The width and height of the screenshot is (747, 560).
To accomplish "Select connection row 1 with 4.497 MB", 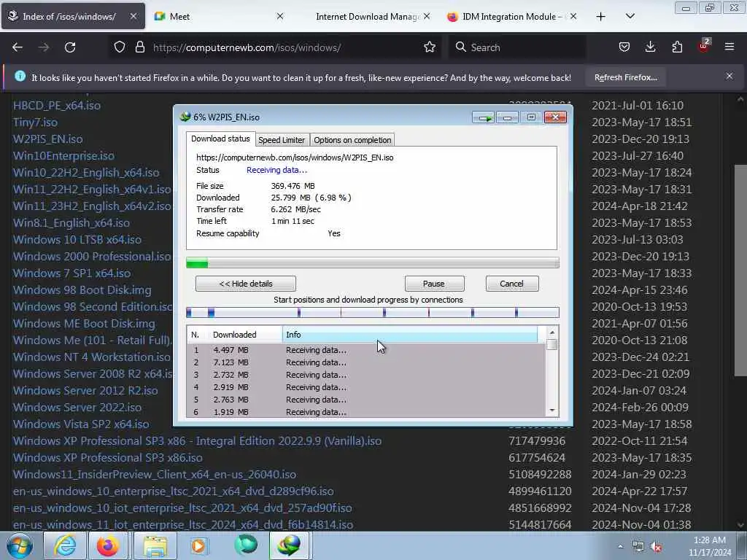I will [x=366, y=350].
